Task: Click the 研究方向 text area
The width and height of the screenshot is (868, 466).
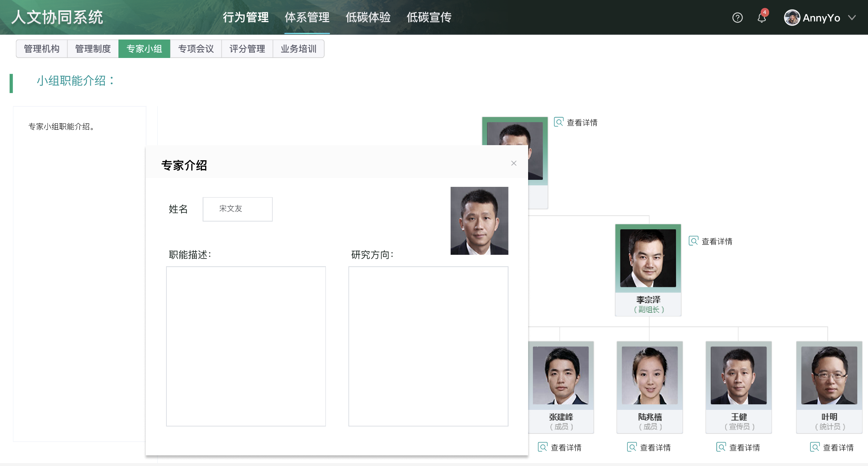Action: pyautogui.click(x=428, y=346)
